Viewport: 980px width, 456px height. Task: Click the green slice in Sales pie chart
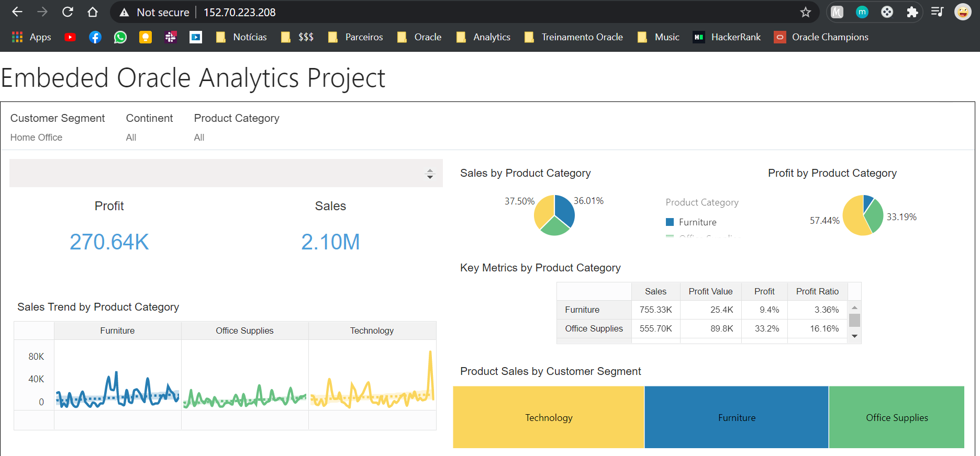point(554,227)
